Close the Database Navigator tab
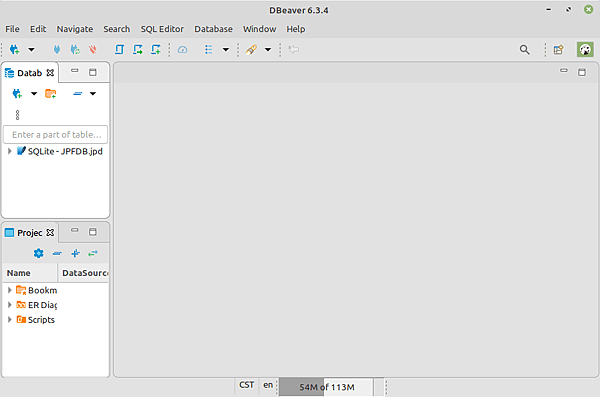 click(x=50, y=73)
